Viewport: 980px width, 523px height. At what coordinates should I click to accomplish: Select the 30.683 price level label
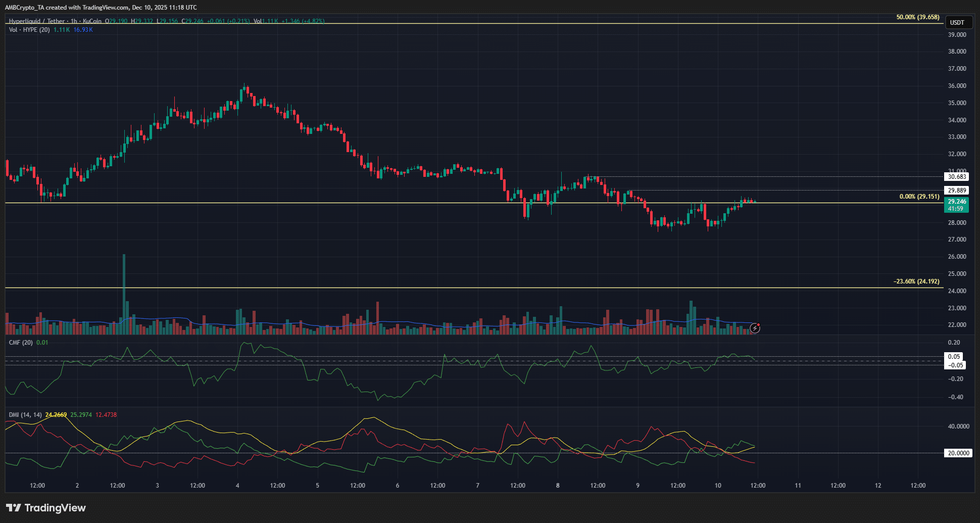[x=957, y=177]
